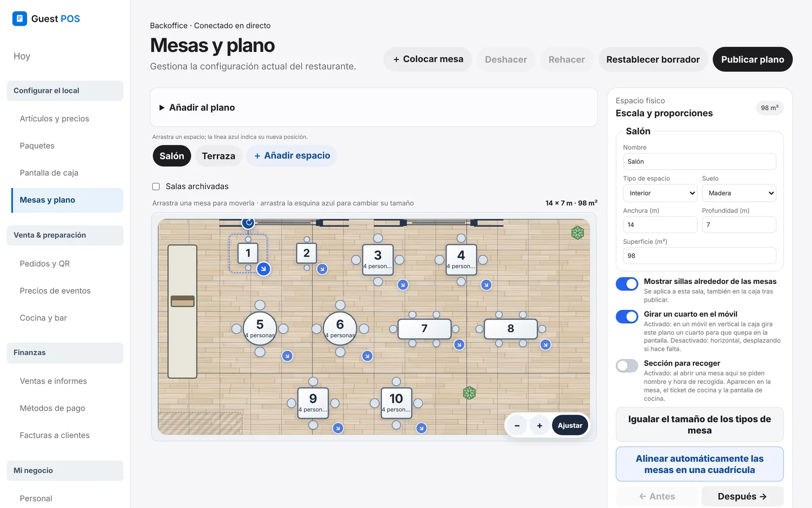
Task: Click the resize handle of round table 6
Action: [367, 356]
